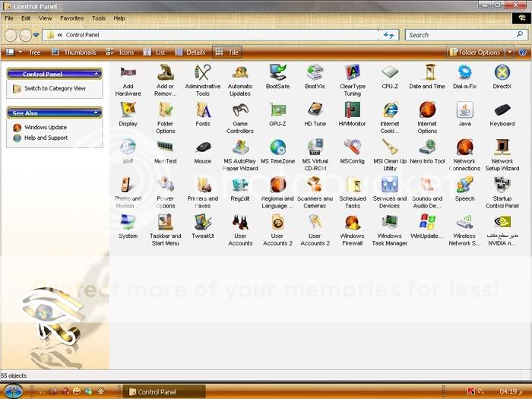The width and height of the screenshot is (532, 399).
Task: Open dropdown beside the first toolbar icon
Action: [21, 52]
